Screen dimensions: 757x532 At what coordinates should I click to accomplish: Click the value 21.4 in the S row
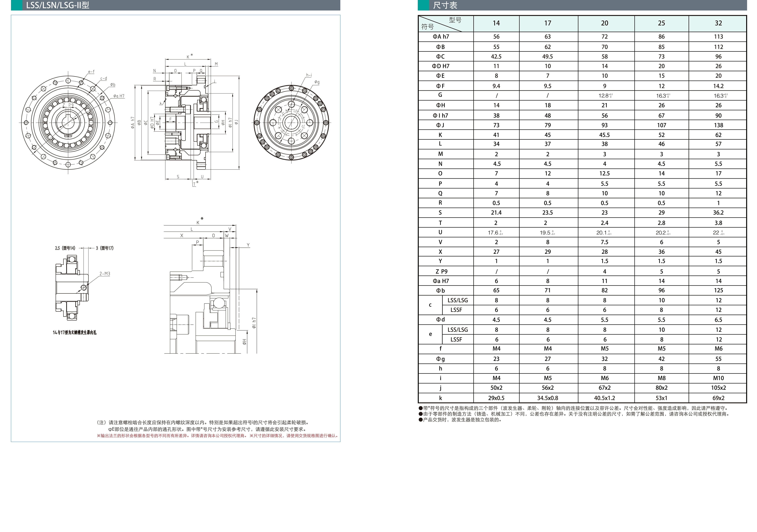click(x=496, y=213)
